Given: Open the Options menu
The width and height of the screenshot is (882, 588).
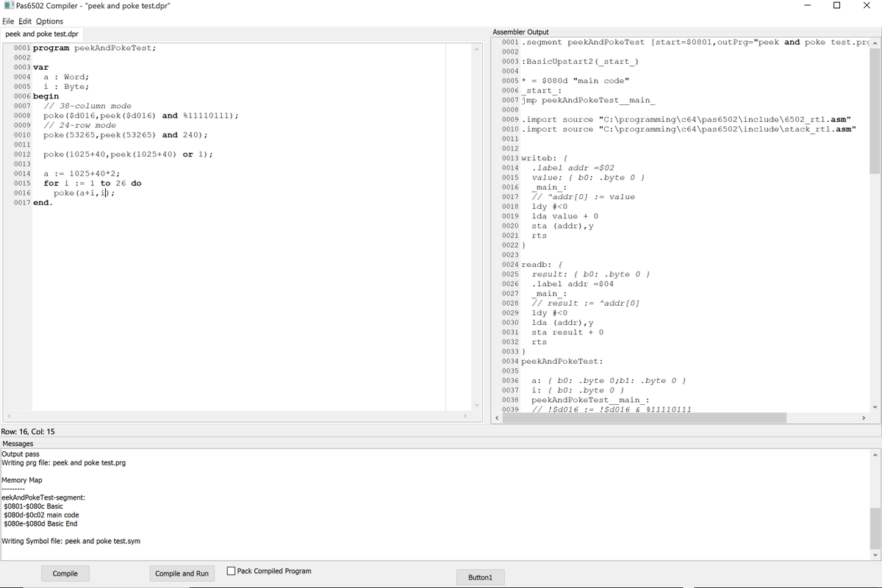Looking at the screenshot, I should click(50, 21).
